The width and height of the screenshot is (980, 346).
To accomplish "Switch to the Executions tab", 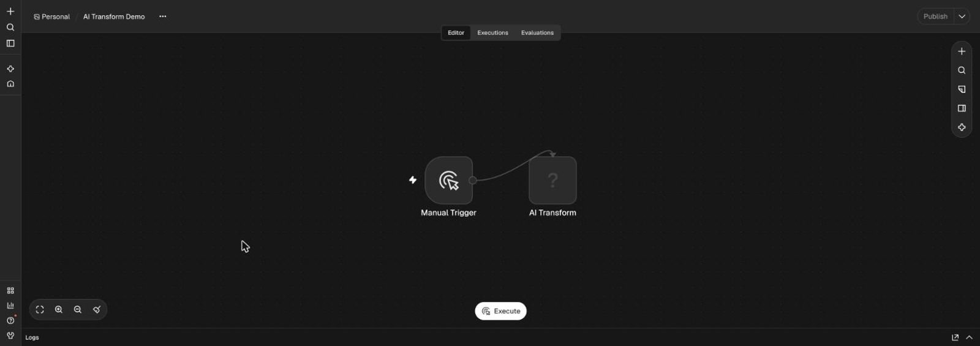I will point(493,33).
